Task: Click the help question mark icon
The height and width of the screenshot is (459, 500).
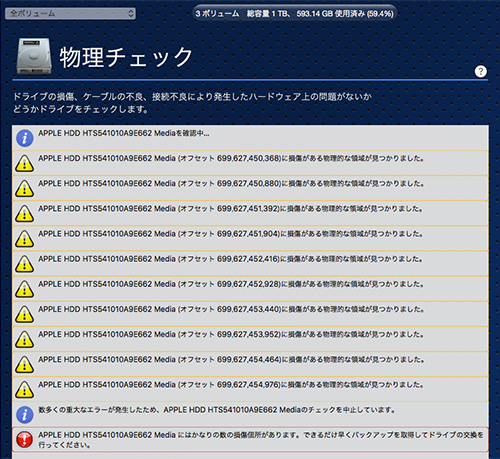Action: (480, 71)
